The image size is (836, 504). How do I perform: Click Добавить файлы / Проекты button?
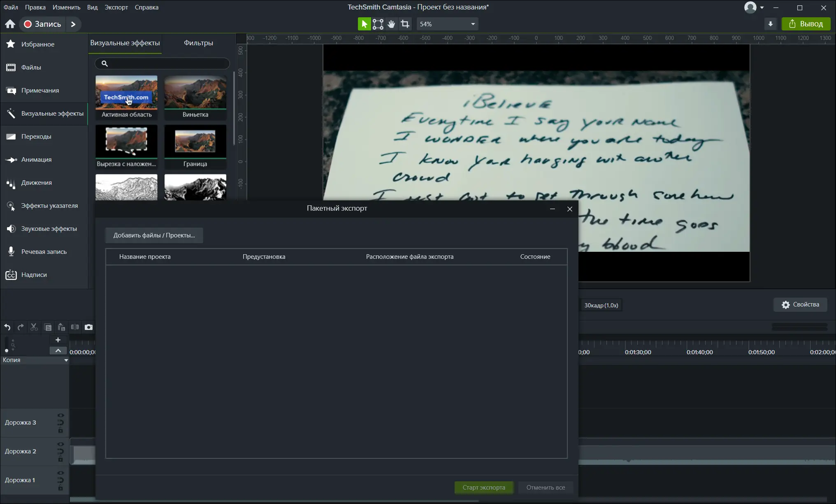154,235
